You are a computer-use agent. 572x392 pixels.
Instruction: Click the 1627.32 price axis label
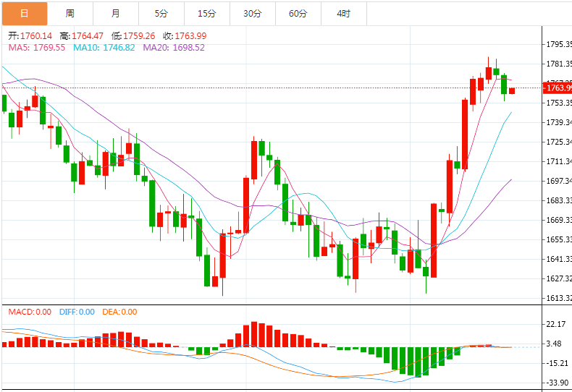pyautogui.click(x=558, y=278)
